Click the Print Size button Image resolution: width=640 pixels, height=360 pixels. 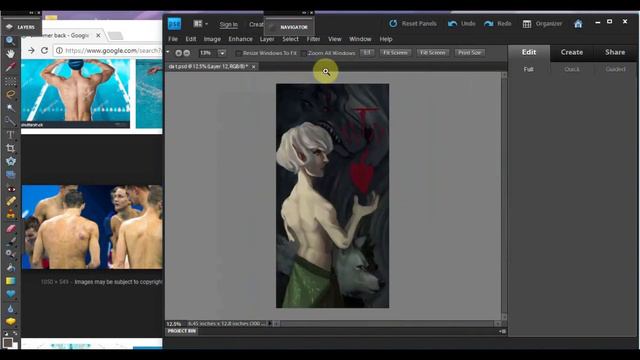click(469, 53)
